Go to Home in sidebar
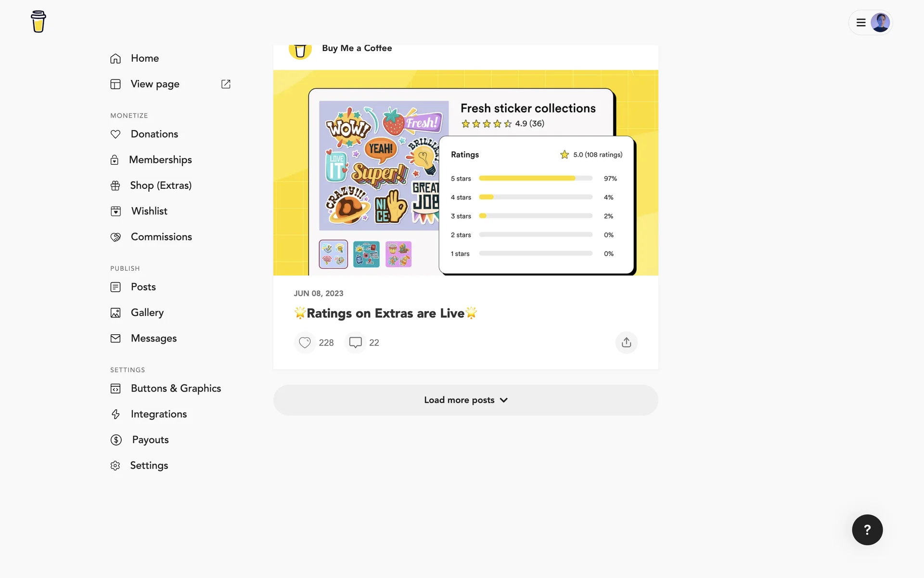The width and height of the screenshot is (924, 578). tap(144, 58)
